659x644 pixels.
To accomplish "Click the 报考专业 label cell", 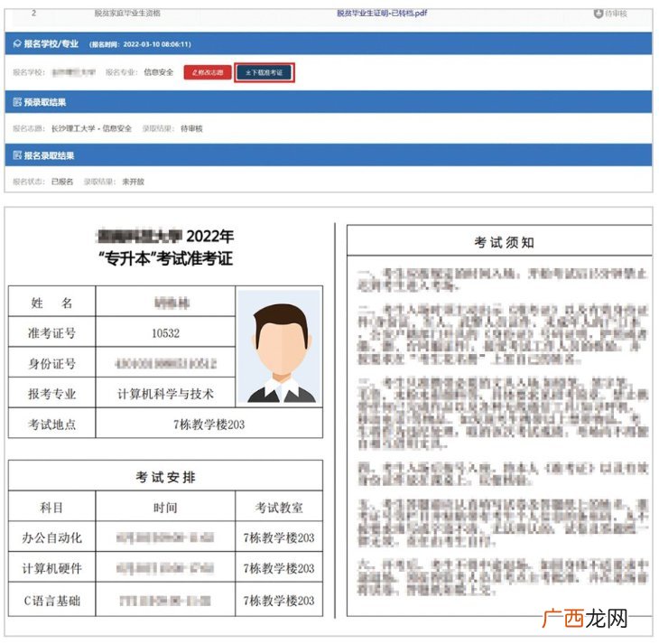I will coord(51,394).
